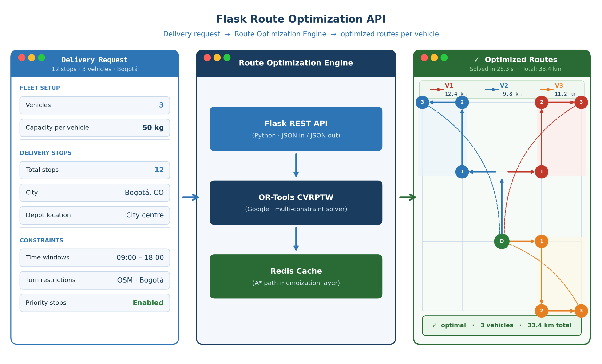Click the V1 12.4 km distance label
Image resolution: width=602 pixels, height=364 pixels.
click(456, 94)
